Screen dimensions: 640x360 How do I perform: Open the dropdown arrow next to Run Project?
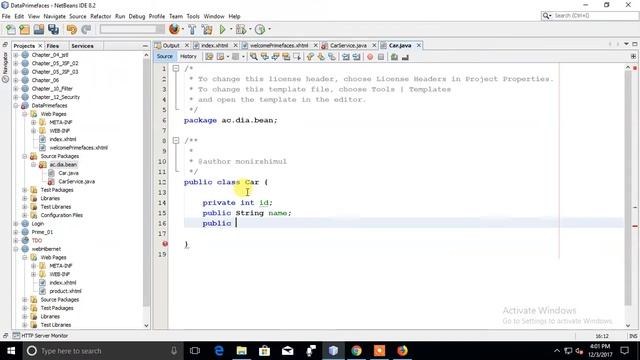[x=231, y=29]
